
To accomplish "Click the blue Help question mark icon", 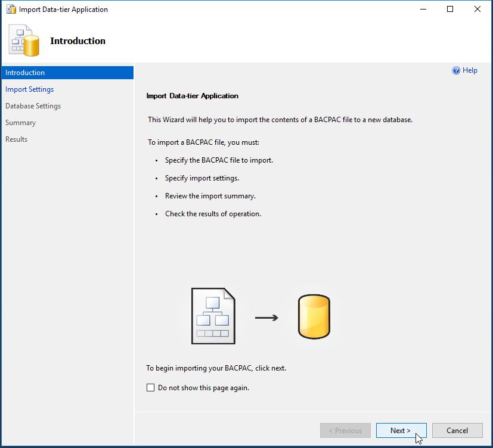I will coord(456,70).
